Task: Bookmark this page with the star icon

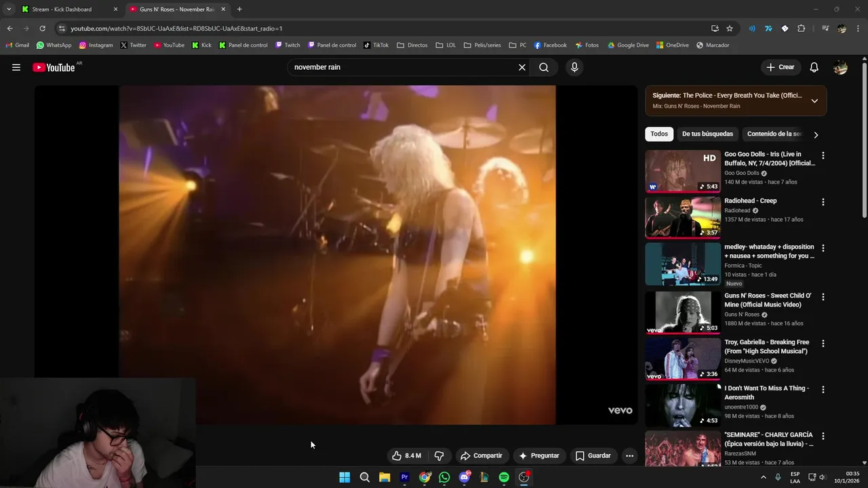Action: pos(730,28)
